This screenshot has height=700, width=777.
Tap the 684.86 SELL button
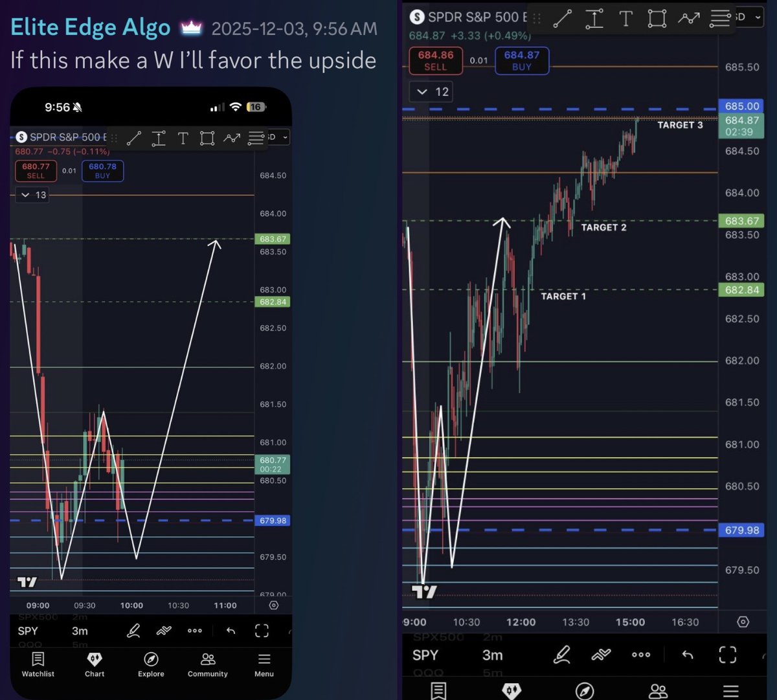click(435, 61)
